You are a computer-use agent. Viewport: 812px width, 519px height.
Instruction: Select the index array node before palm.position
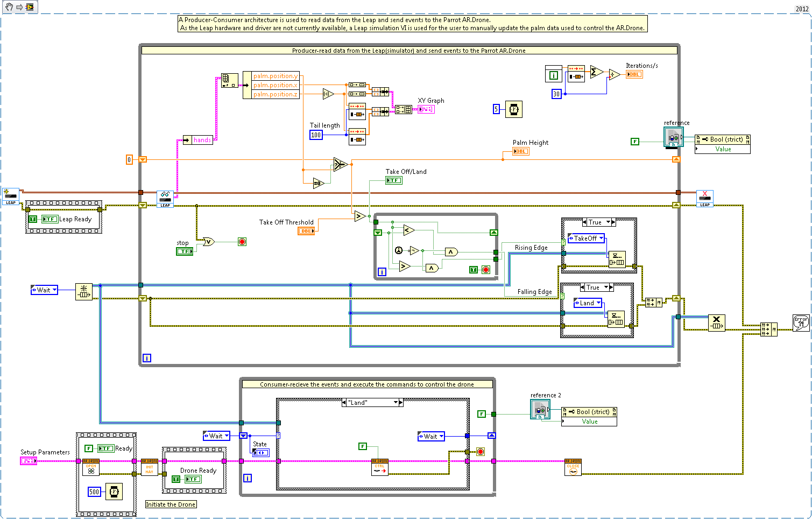[x=230, y=81]
